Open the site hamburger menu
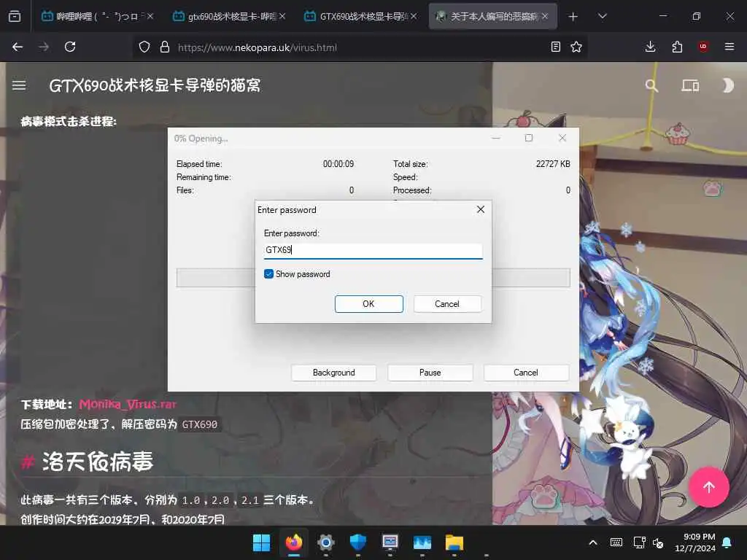This screenshot has height=560, width=747. tap(19, 86)
